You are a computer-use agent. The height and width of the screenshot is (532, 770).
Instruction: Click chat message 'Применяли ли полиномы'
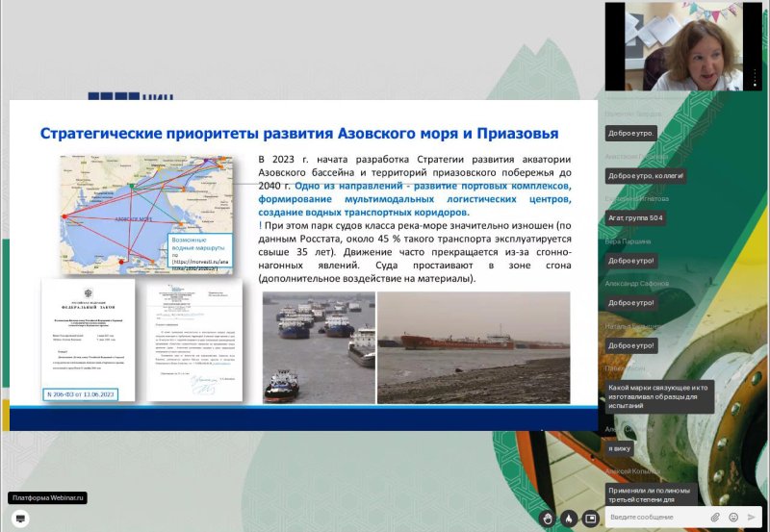pos(652,494)
